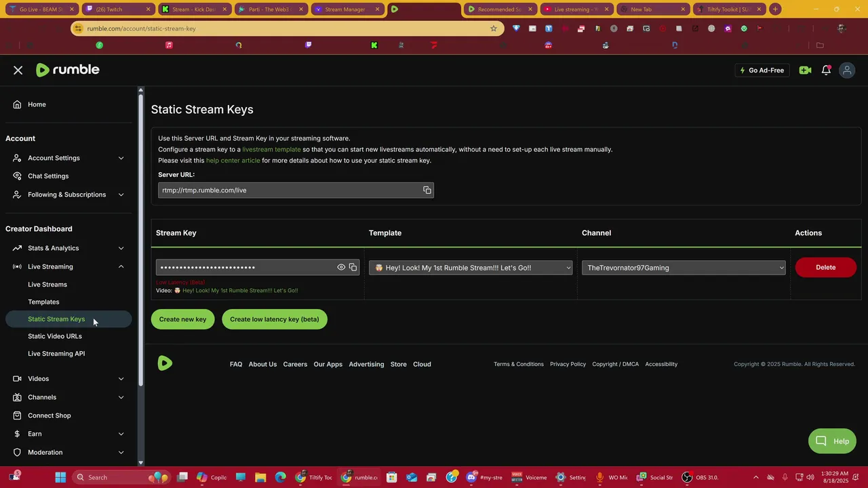Click the Server URL field

point(296,190)
